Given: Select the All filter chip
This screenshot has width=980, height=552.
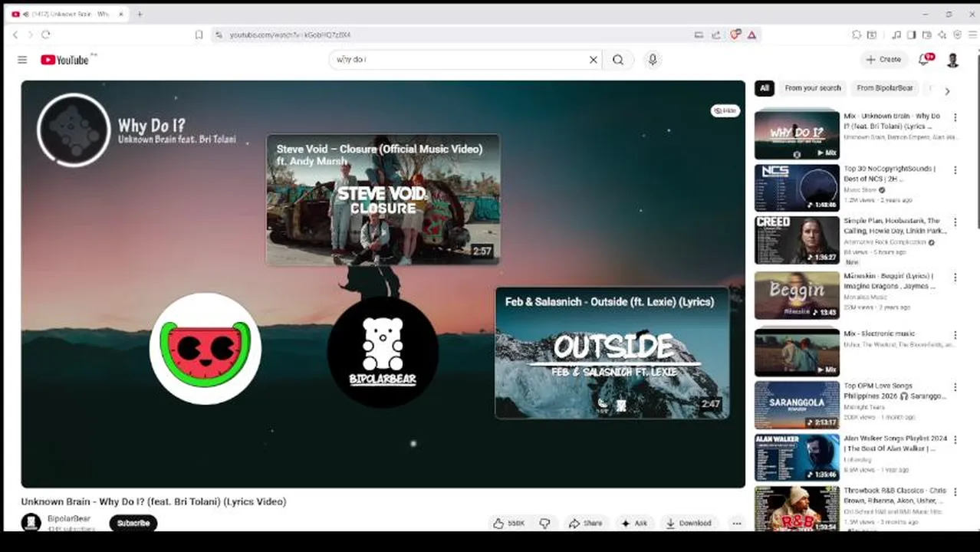Looking at the screenshot, I should coord(764,88).
